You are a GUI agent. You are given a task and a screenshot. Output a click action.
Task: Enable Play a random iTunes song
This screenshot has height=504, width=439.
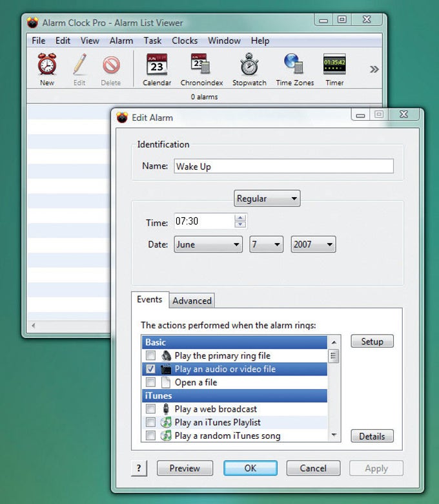[x=150, y=436]
